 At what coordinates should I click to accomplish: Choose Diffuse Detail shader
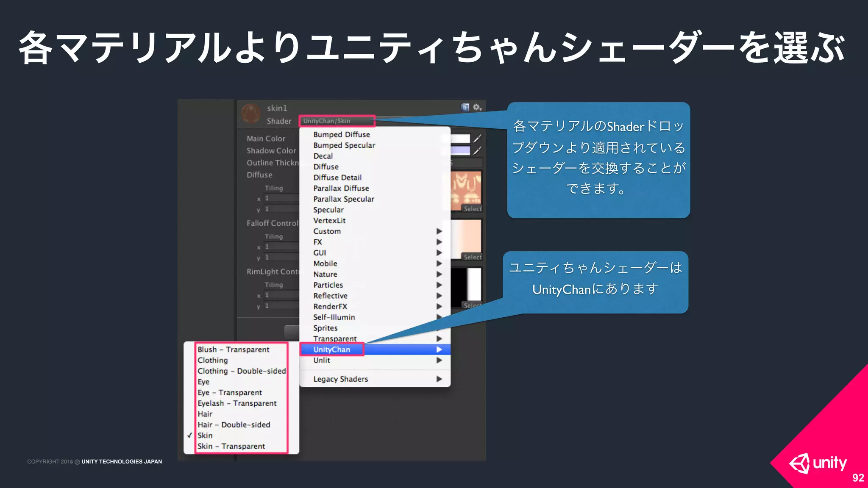pos(375,177)
